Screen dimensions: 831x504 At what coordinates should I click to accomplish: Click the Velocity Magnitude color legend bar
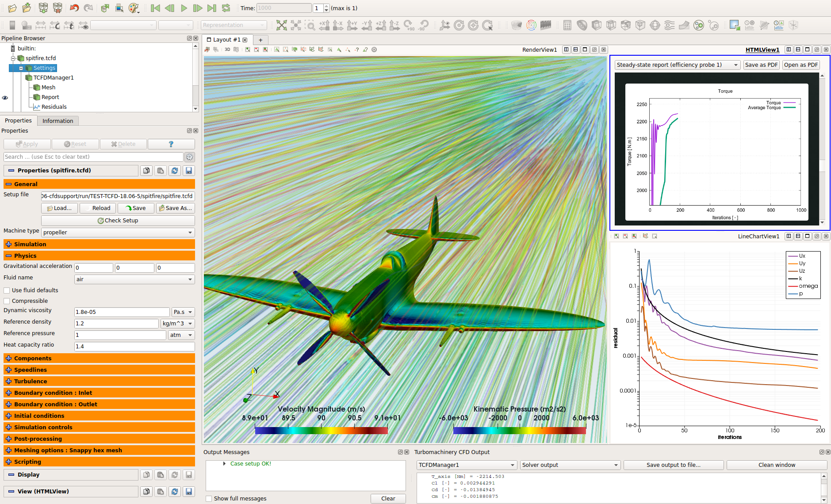321,430
